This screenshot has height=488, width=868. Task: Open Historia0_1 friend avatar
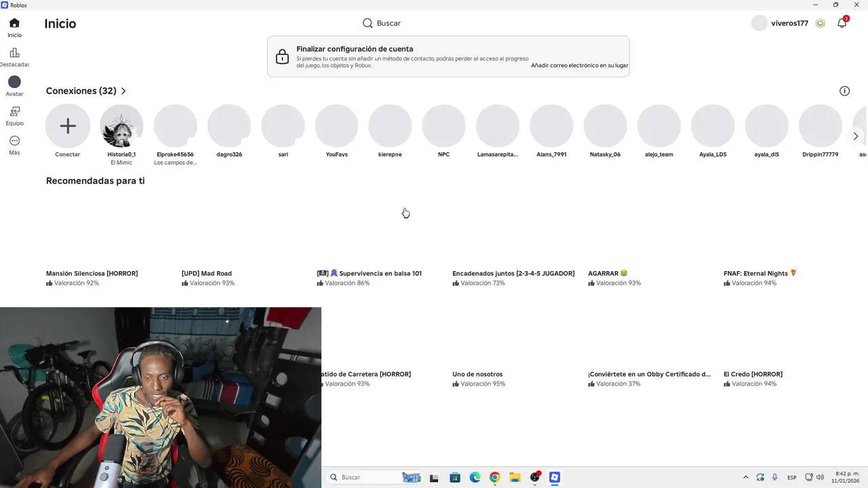point(121,126)
